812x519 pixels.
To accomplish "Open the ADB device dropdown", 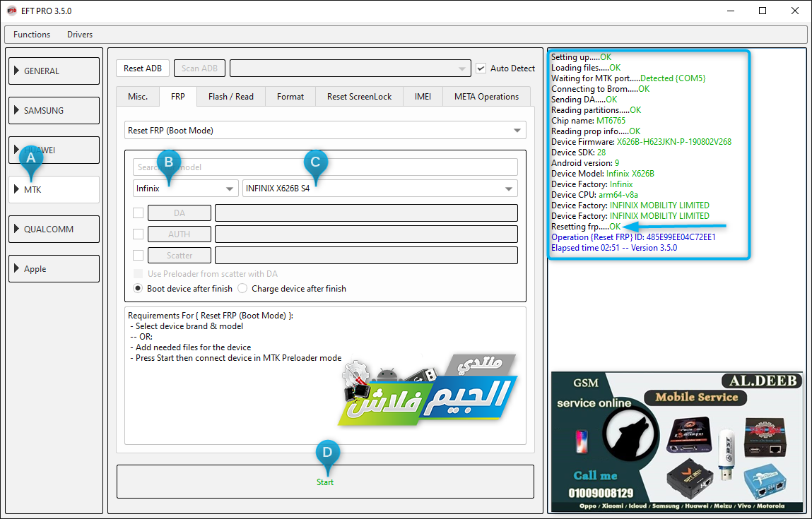I will pos(350,68).
